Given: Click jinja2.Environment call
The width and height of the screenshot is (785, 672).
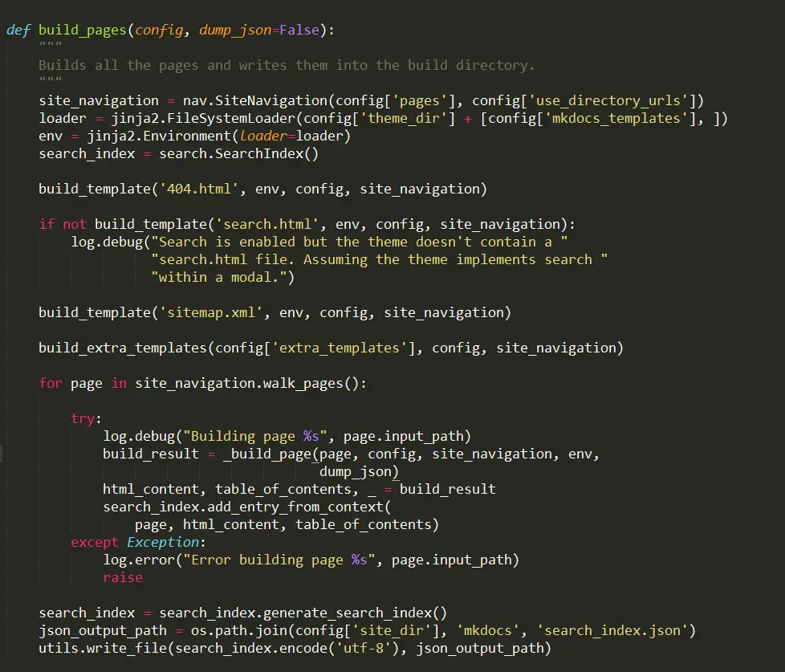Looking at the screenshot, I should click(159, 136).
